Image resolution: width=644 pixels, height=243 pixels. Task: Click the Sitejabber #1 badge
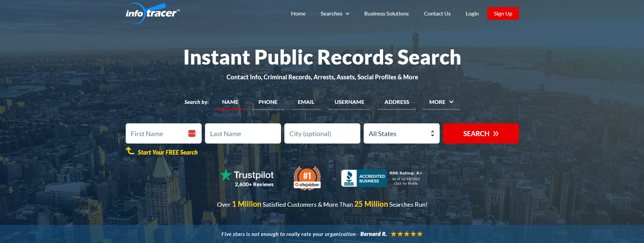pyautogui.click(x=307, y=178)
